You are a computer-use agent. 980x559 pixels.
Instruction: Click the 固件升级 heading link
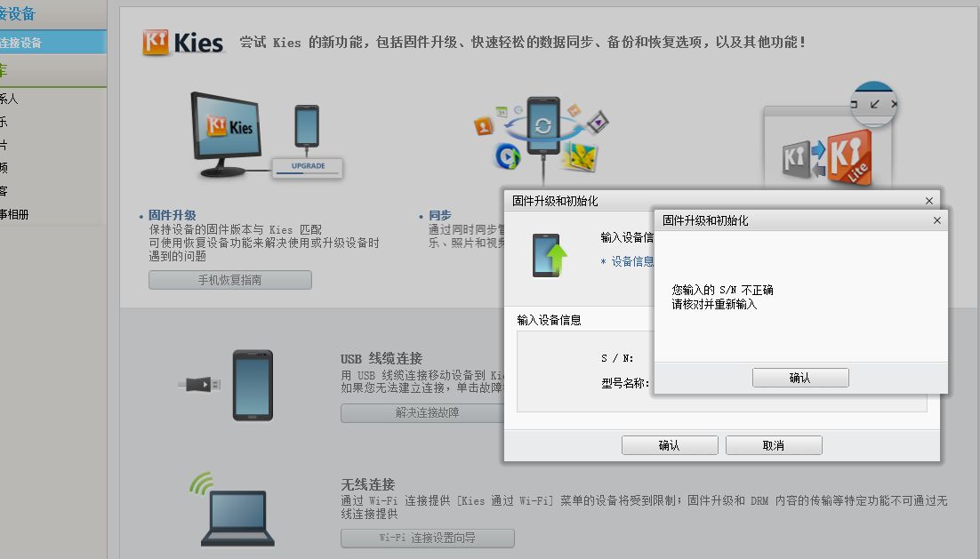[x=172, y=215]
